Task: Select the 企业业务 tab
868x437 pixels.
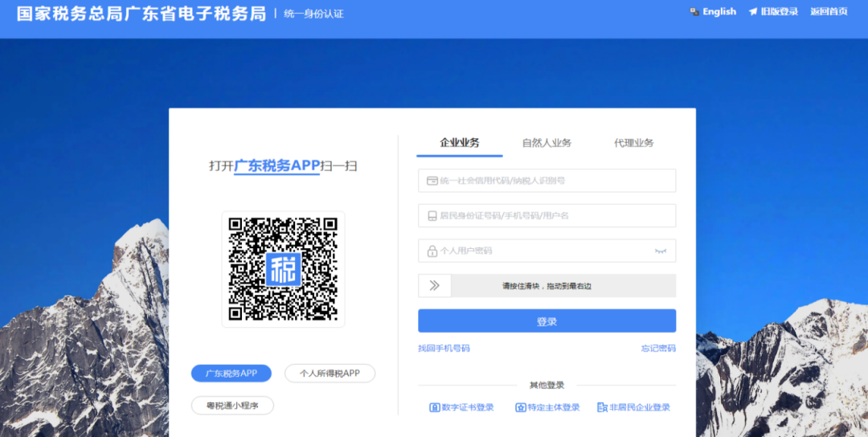Action: [460, 143]
